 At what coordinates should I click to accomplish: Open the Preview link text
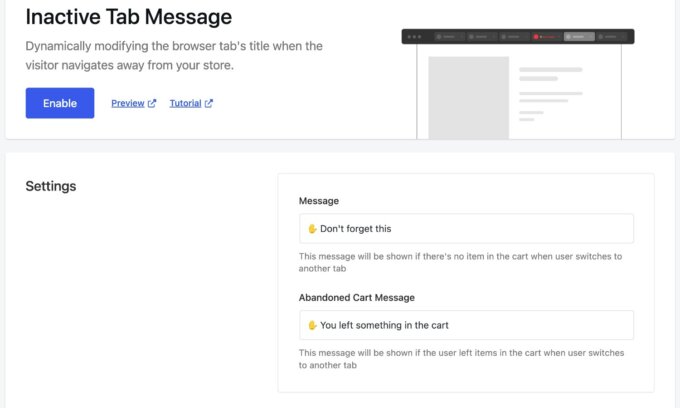pyautogui.click(x=128, y=103)
